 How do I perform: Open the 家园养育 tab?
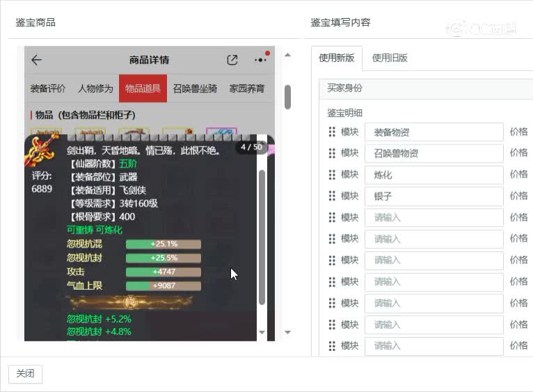(x=247, y=88)
